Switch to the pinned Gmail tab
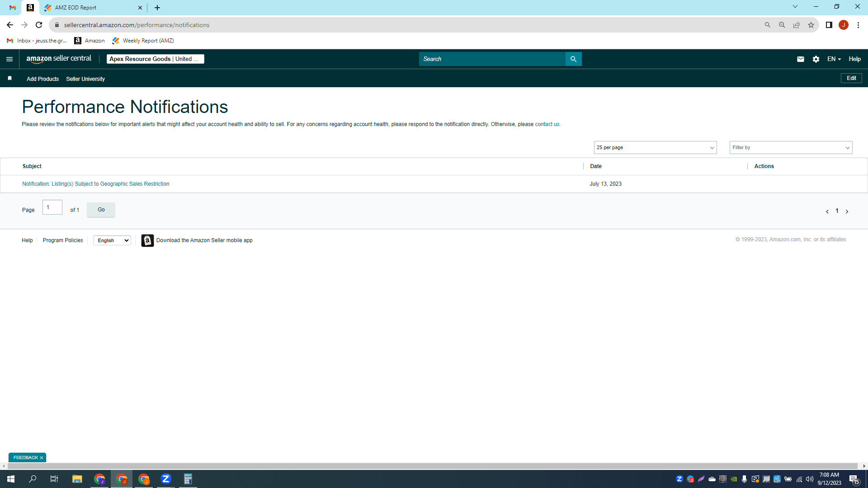The width and height of the screenshot is (868, 488). [13, 8]
